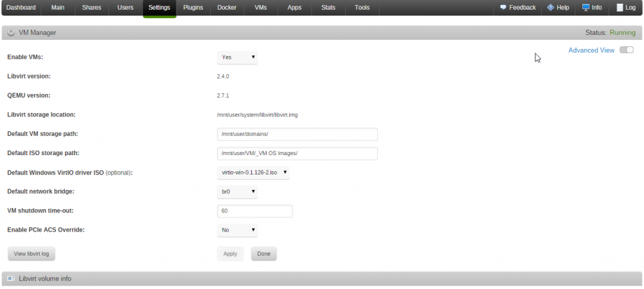Toggle the Advanced View switch

(x=627, y=50)
